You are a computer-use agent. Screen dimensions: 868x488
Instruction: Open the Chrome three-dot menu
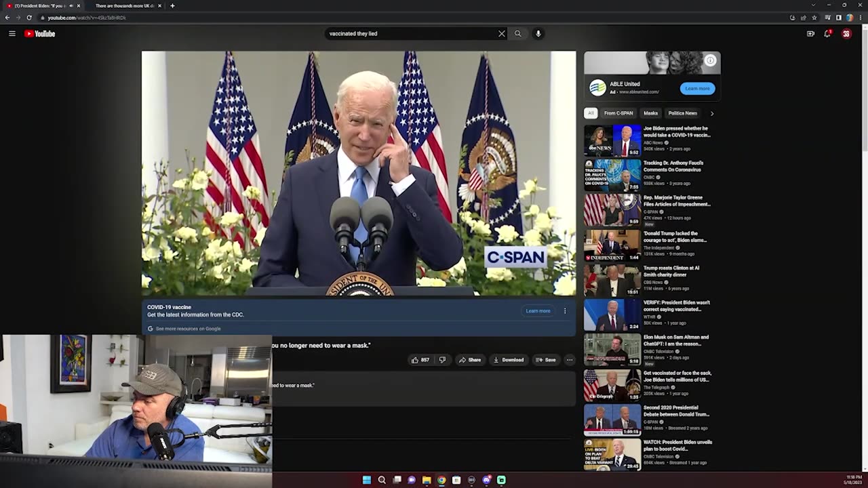click(x=861, y=18)
